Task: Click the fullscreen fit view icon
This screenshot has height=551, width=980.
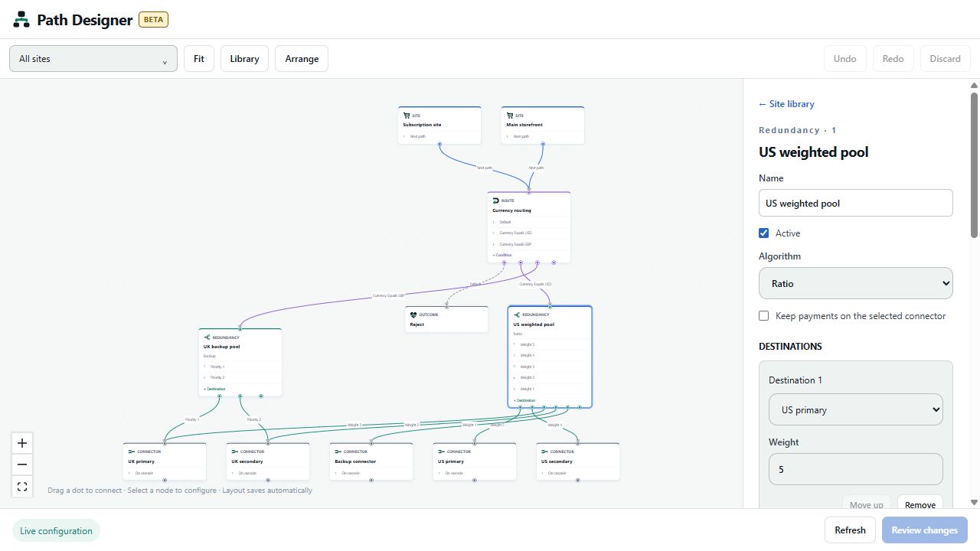Action: click(22, 486)
